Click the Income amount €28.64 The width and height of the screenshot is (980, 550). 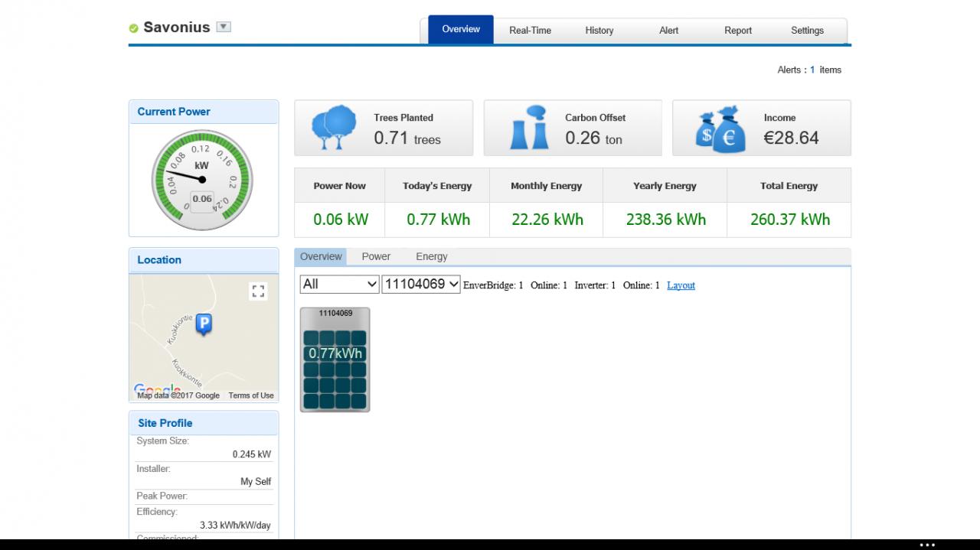coord(791,138)
